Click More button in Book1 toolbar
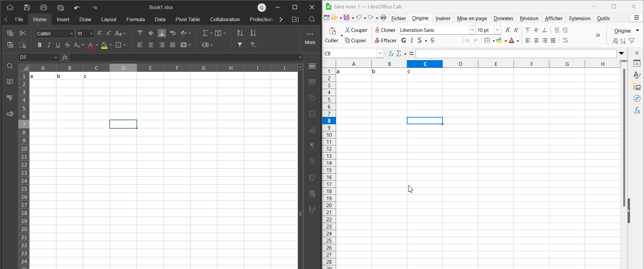The image size is (644, 269). tap(310, 38)
